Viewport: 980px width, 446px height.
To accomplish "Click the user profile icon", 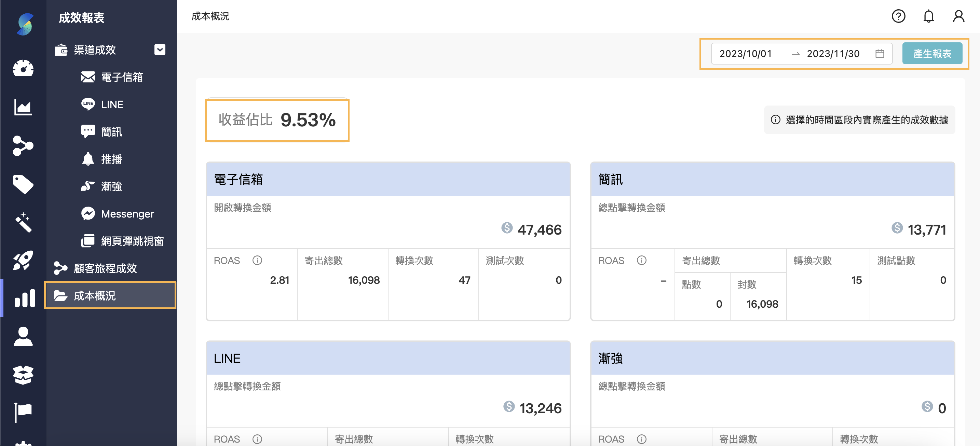I will tap(958, 16).
